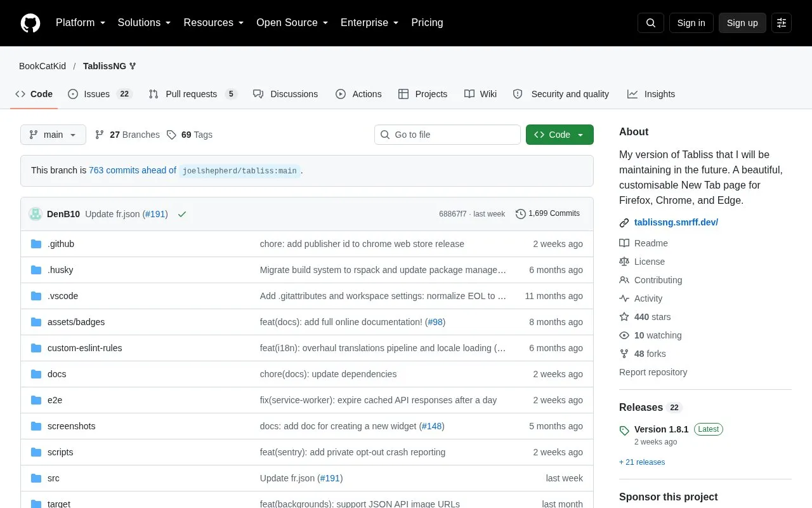The image size is (812, 508).
Task: Click the GitHub logo icon
Action: (30, 23)
